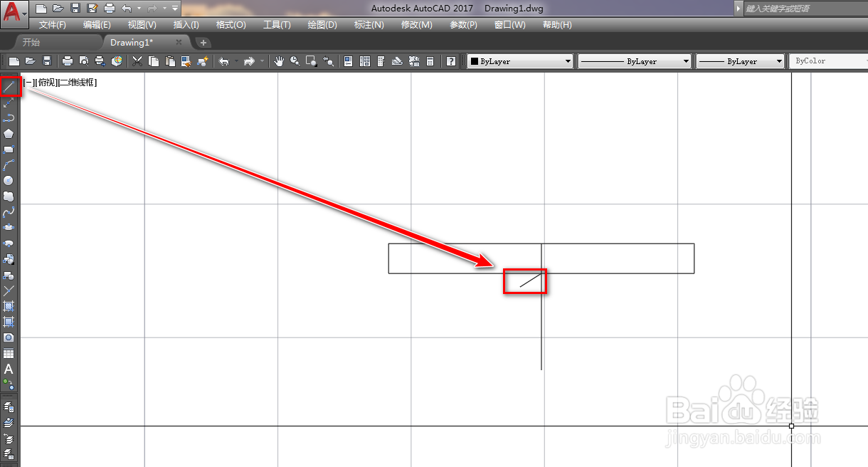
Task: Open the lineweight ByLayer dropdown
Action: [740, 61]
